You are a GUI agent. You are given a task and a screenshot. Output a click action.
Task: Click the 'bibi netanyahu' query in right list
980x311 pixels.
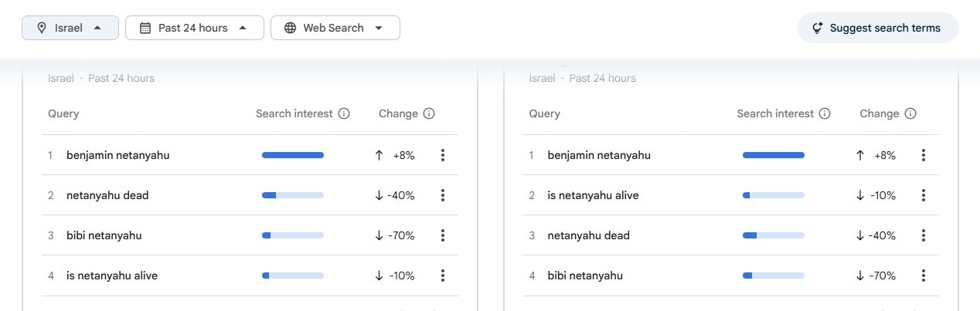(585, 276)
